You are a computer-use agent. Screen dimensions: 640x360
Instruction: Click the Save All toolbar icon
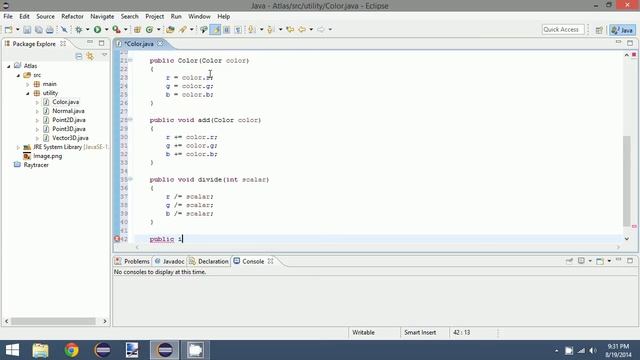click(x=38, y=29)
